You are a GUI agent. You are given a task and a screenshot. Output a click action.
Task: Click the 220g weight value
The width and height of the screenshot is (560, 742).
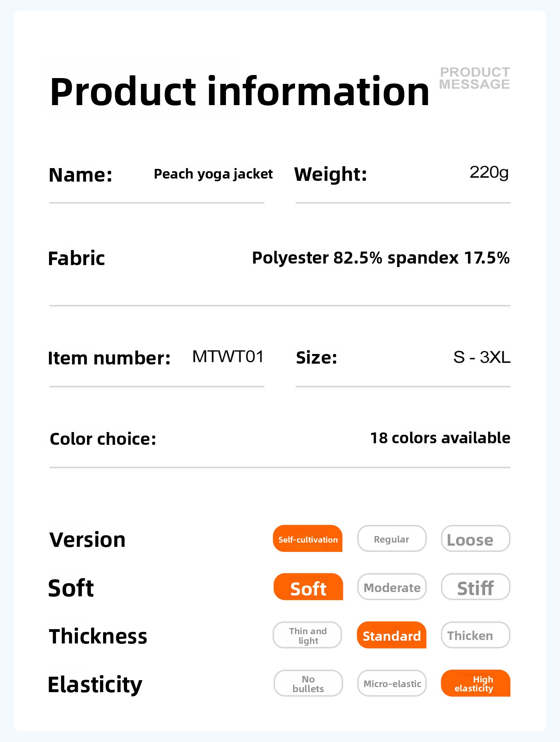(489, 172)
